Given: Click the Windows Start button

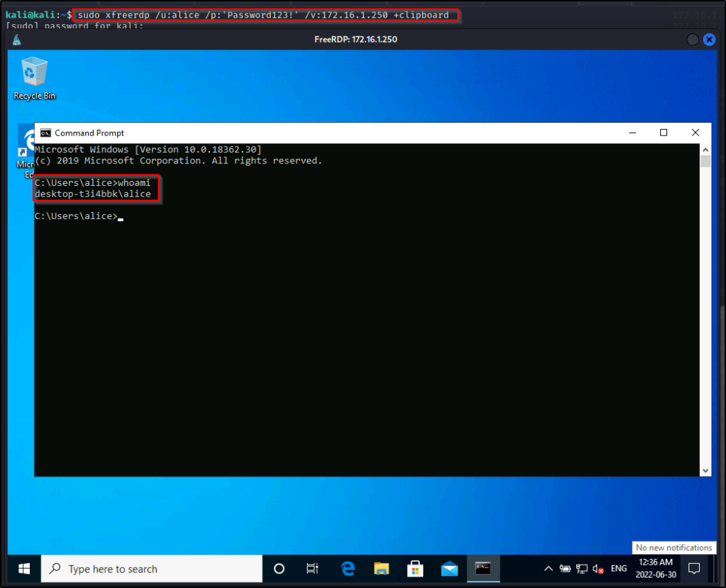Looking at the screenshot, I should (23, 569).
